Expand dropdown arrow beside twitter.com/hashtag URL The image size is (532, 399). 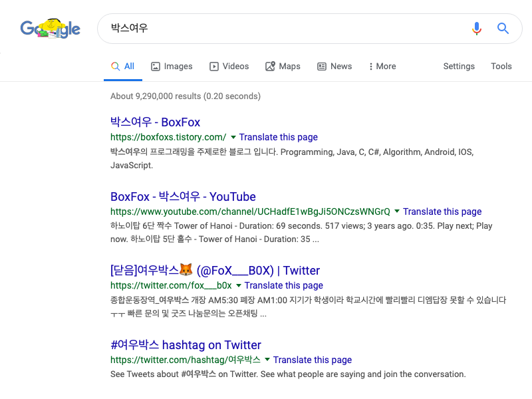pyautogui.click(x=267, y=360)
